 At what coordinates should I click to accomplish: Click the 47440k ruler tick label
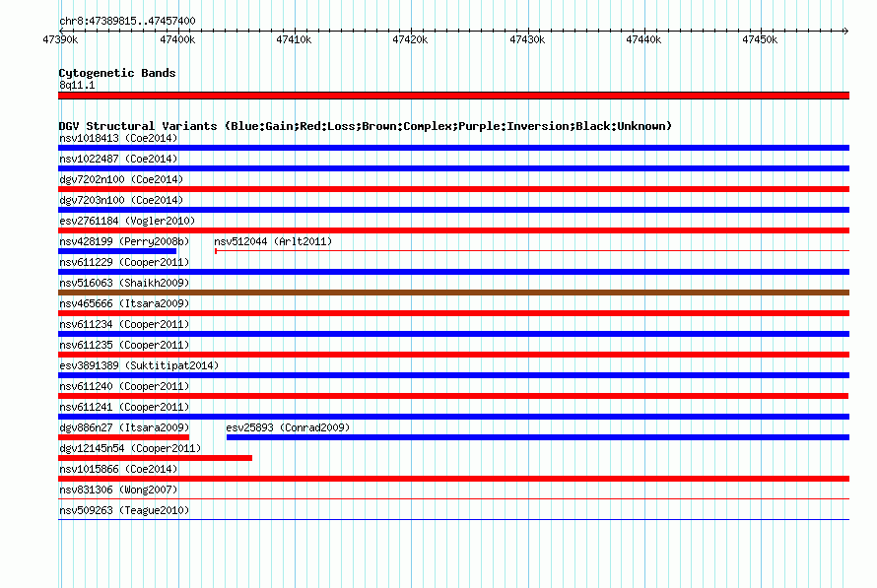pyautogui.click(x=643, y=39)
